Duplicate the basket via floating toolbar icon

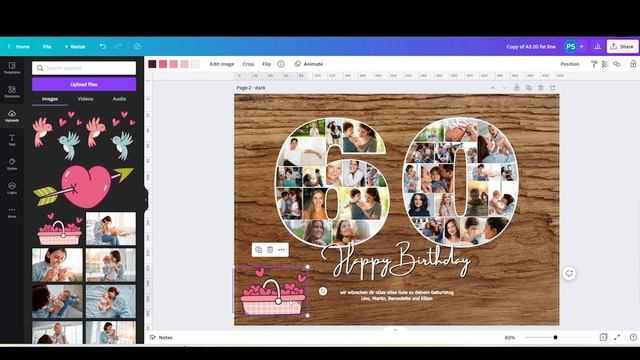coord(258,249)
